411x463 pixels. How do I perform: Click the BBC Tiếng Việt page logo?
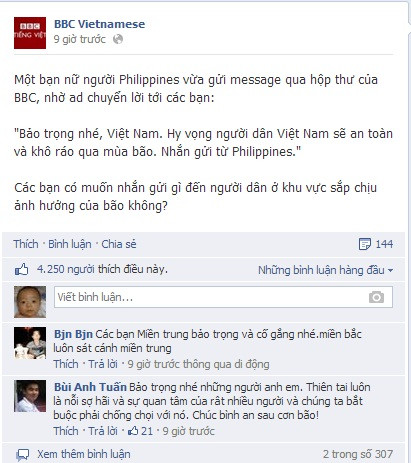30,33
